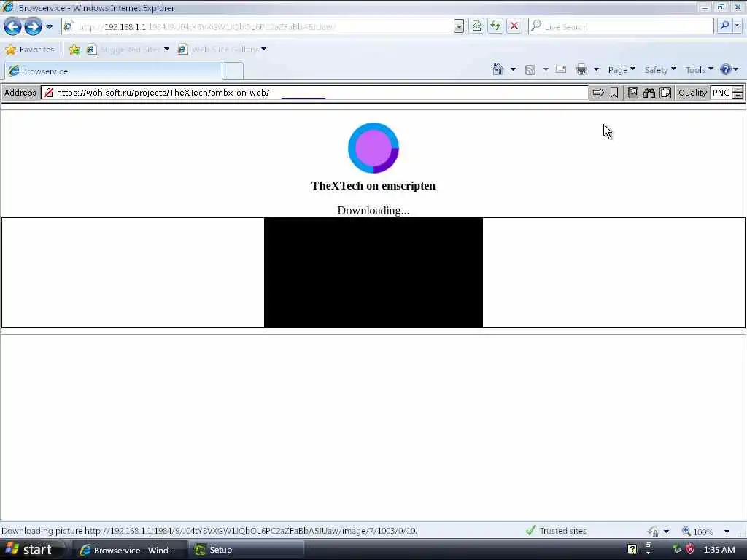Open the Favorites button

29,50
